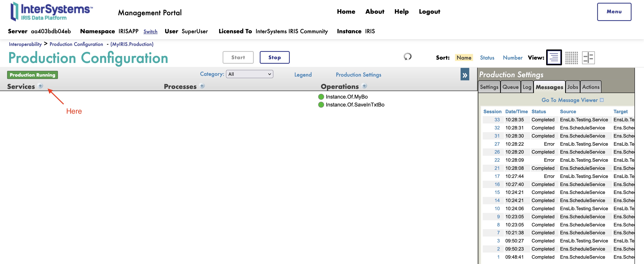Open the Category dropdown
The width and height of the screenshot is (644, 264).
[x=249, y=74]
